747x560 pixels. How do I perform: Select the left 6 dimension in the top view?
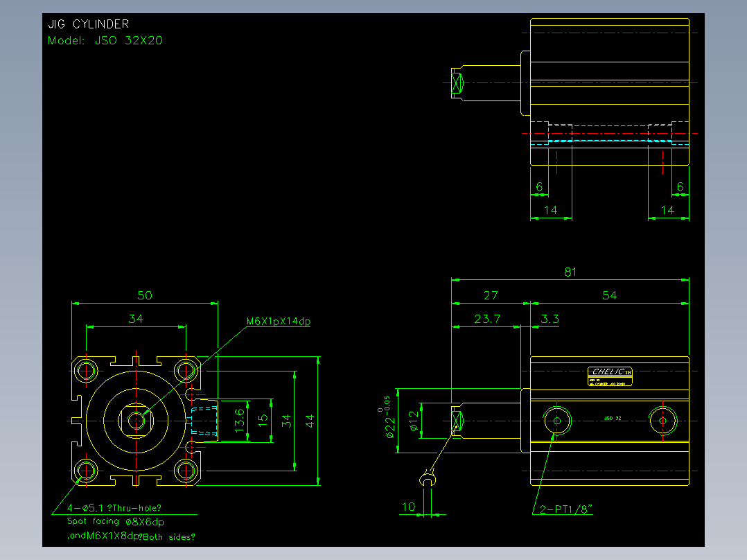[539, 187]
